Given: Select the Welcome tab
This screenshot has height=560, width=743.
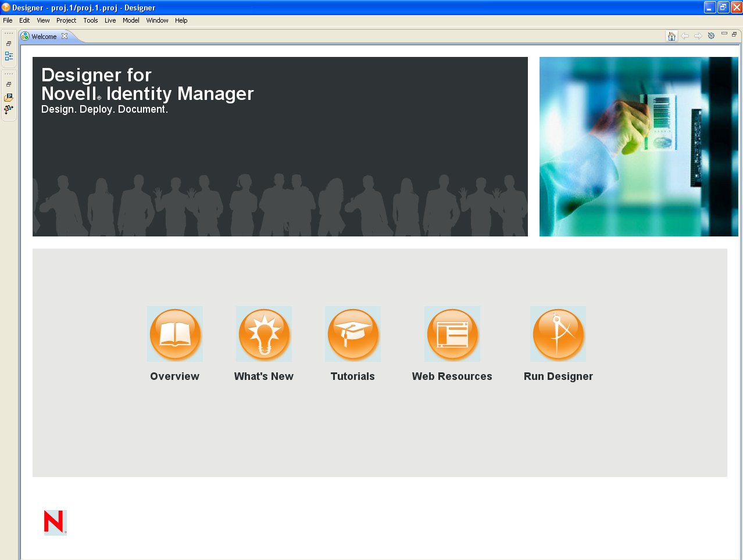Looking at the screenshot, I should pyautogui.click(x=44, y=37).
